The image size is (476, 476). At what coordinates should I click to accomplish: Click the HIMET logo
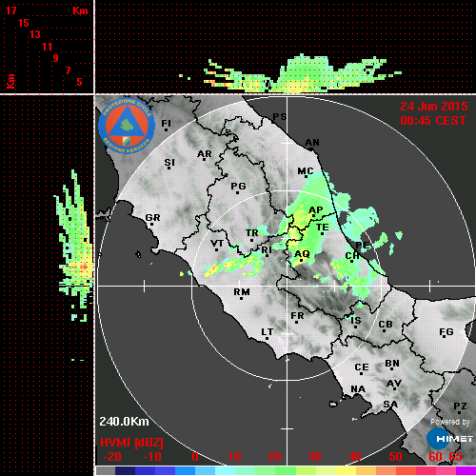point(450,438)
